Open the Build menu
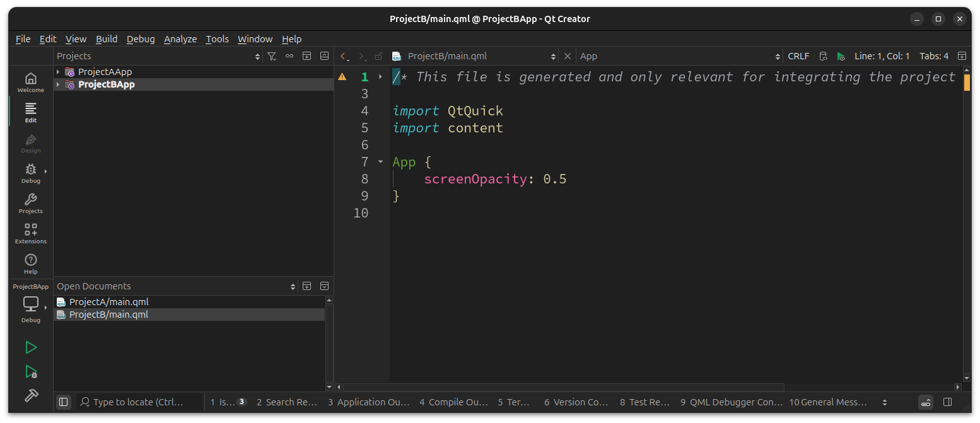 [107, 39]
